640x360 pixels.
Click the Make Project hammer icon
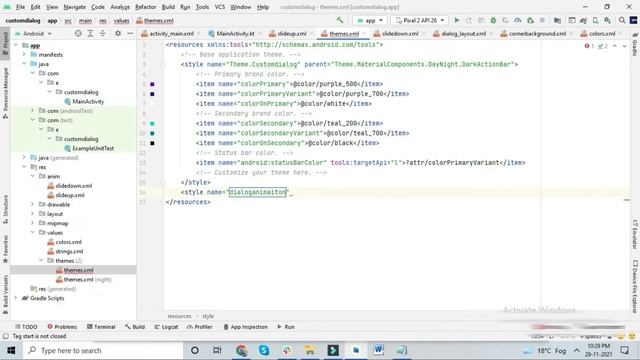340,20
